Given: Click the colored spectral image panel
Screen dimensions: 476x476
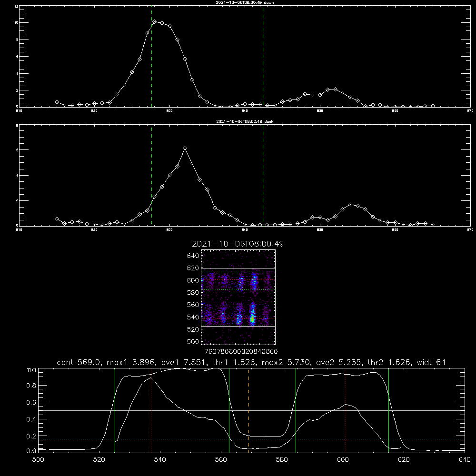Looking at the screenshot, I should point(238,297).
